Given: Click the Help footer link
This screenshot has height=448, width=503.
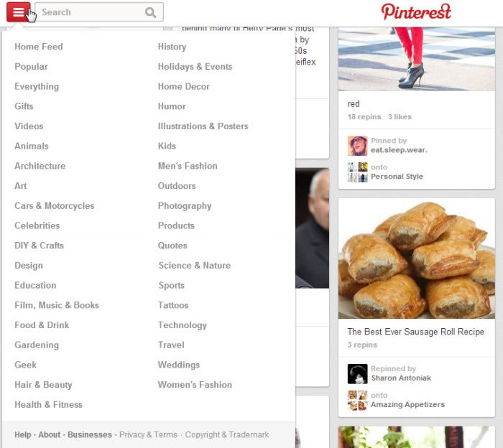Looking at the screenshot, I should tap(23, 435).
